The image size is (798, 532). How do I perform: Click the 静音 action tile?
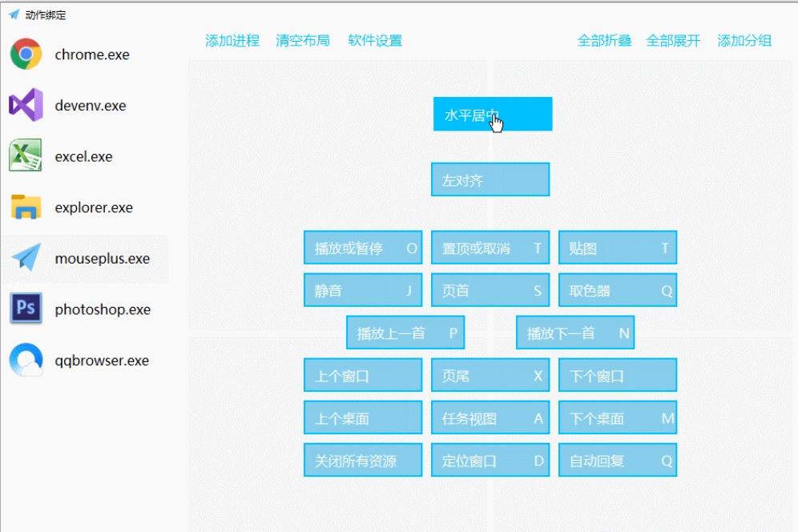(363, 290)
